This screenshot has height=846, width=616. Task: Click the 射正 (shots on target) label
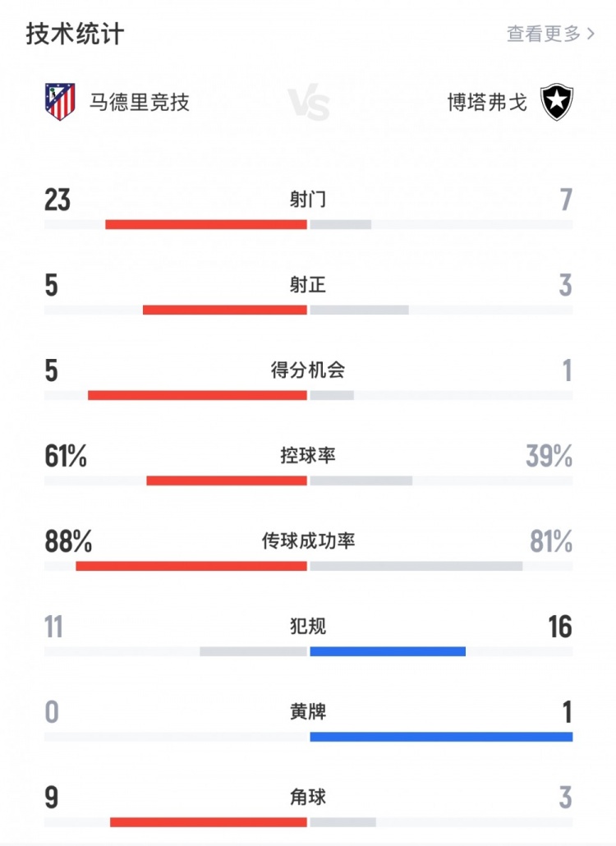(308, 285)
